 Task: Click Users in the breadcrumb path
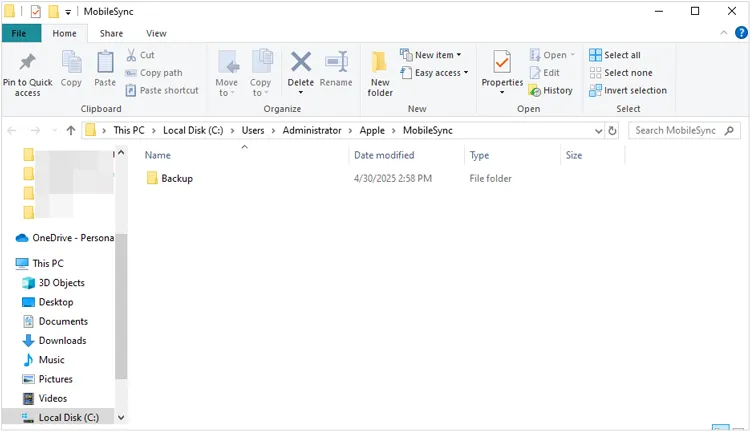coord(253,131)
